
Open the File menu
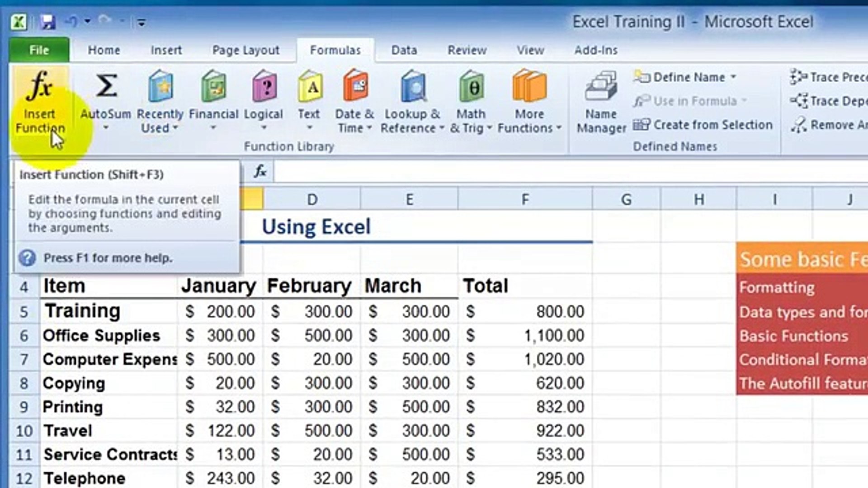pyautogui.click(x=39, y=50)
